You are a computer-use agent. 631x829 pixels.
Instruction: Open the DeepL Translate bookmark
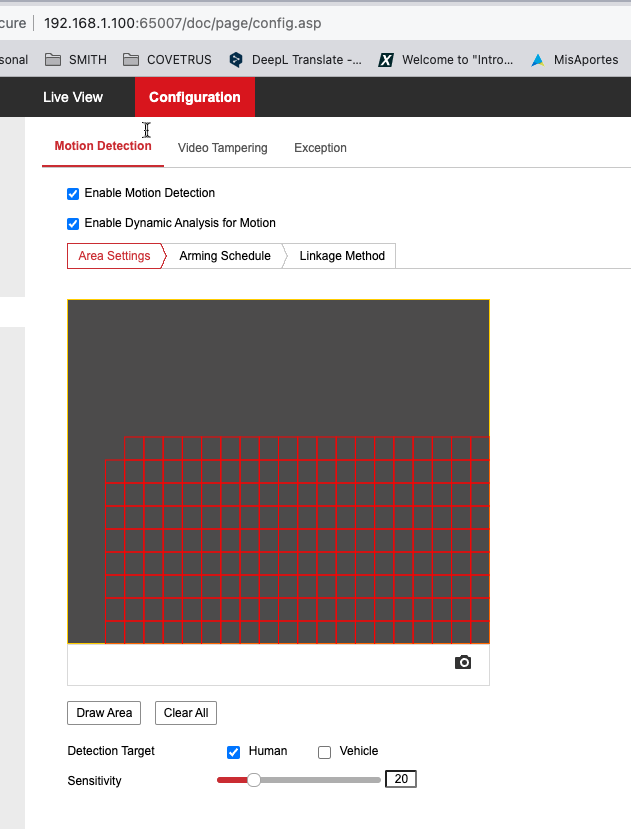[x=295, y=60]
